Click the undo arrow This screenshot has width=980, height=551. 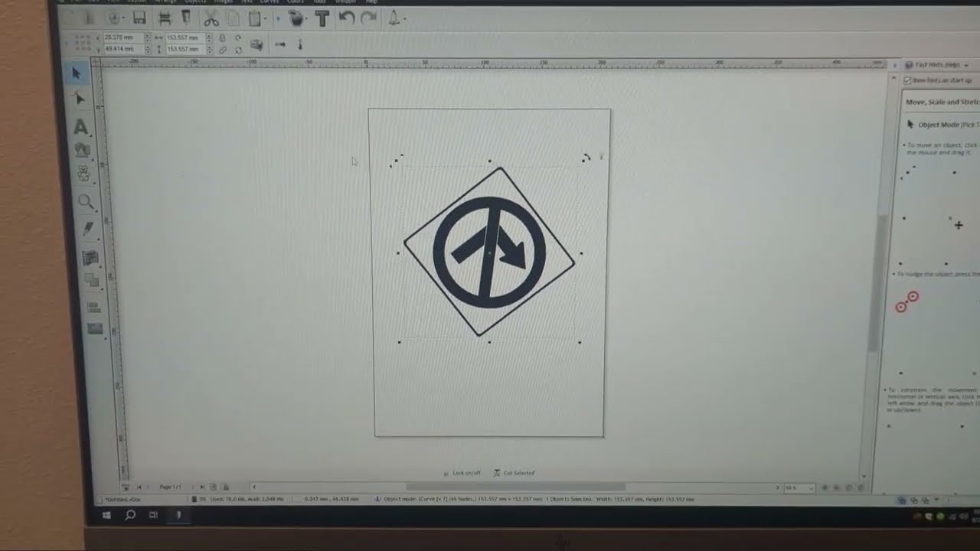(347, 18)
